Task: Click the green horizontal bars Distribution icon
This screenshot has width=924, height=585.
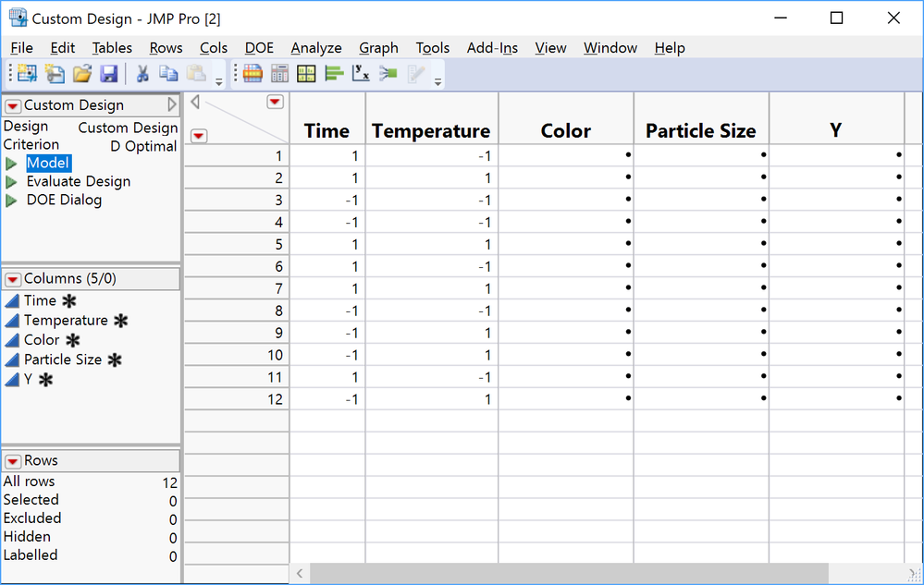Action: [334, 74]
